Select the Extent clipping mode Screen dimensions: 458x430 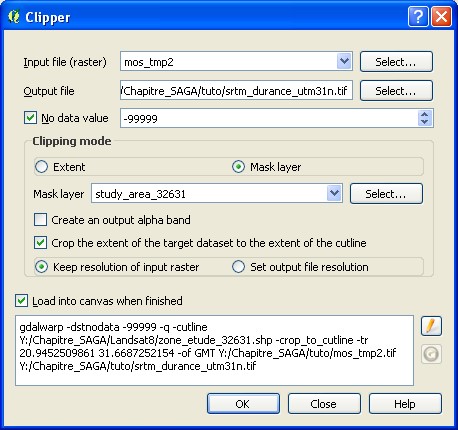coord(42,167)
